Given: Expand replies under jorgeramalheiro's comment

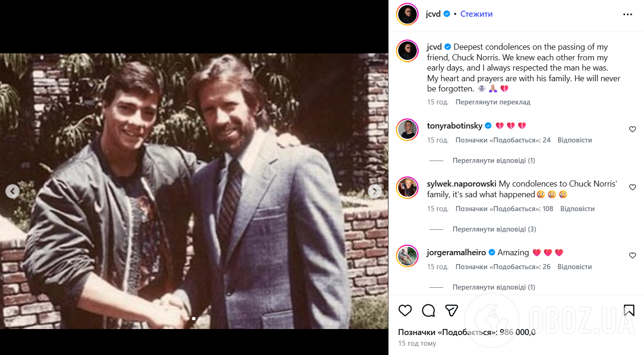Looking at the screenshot, I should 493,287.
